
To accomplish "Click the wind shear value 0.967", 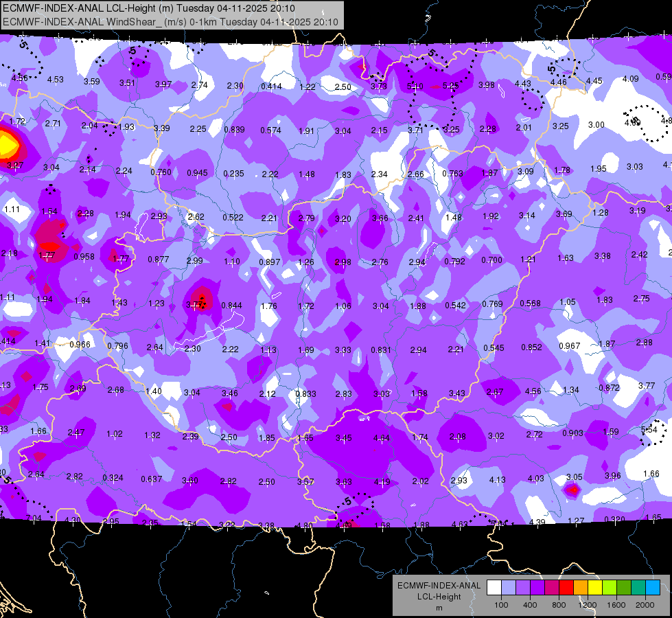I will click(x=570, y=345).
